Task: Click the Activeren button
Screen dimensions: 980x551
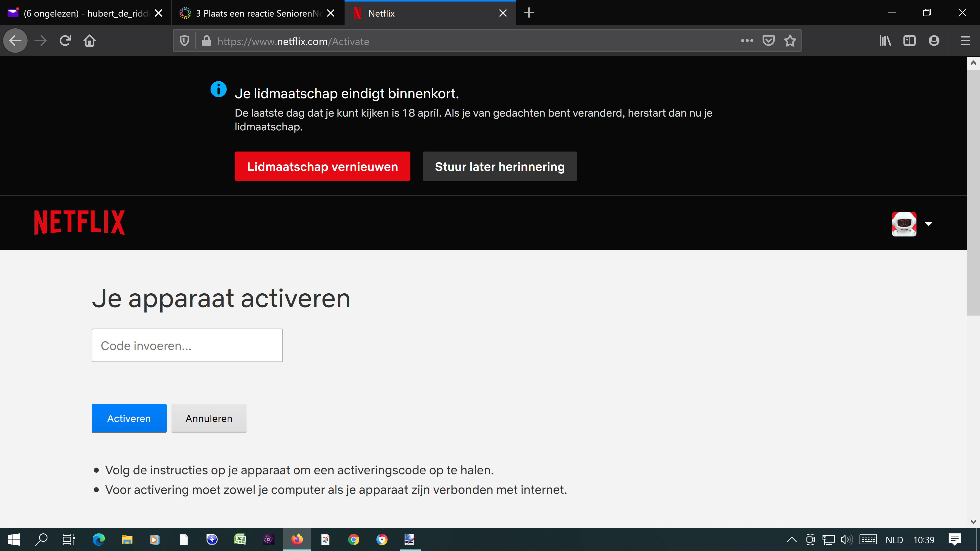Action: pyautogui.click(x=129, y=418)
